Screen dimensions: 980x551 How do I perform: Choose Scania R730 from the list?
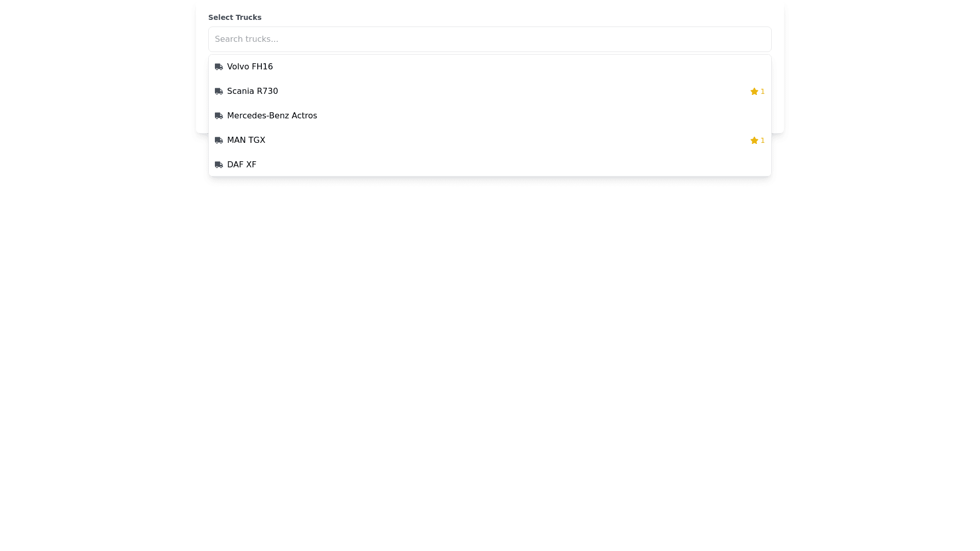[x=252, y=91]
